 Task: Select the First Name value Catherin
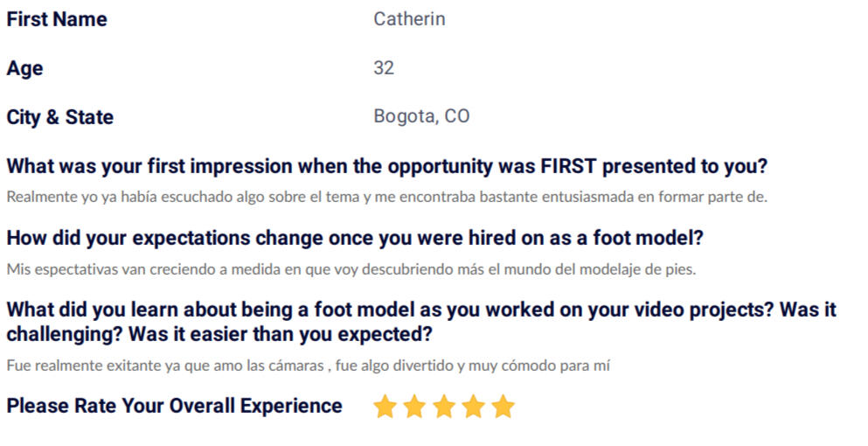pyautogui.click(x=409, y=19)
